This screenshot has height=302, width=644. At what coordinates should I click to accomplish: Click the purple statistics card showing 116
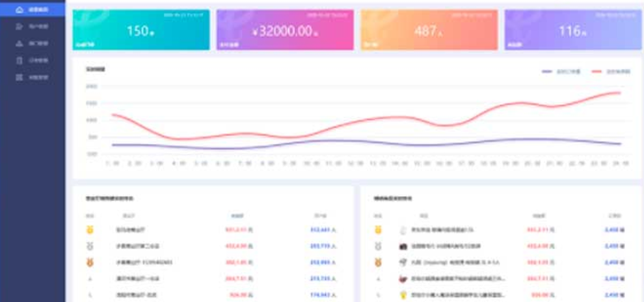point(573,30)
